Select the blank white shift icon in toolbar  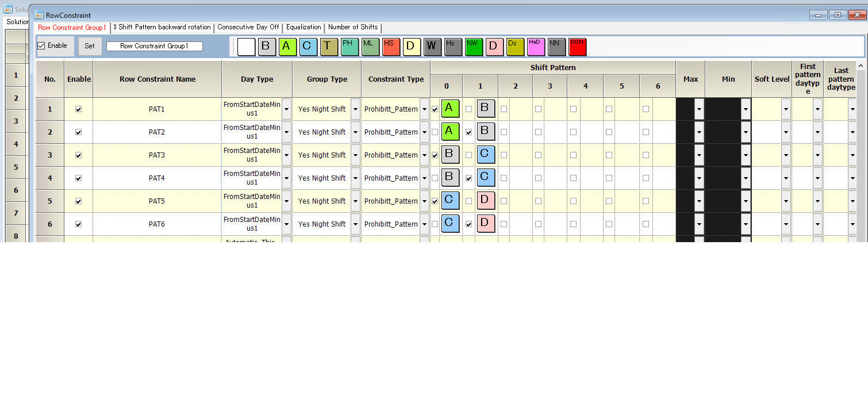(246, 47)
